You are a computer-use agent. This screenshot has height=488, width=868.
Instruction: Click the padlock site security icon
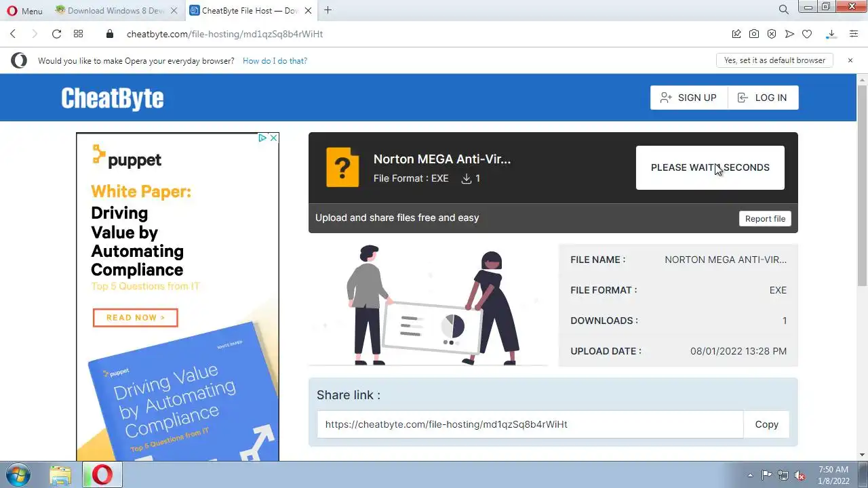pos(110,34)
